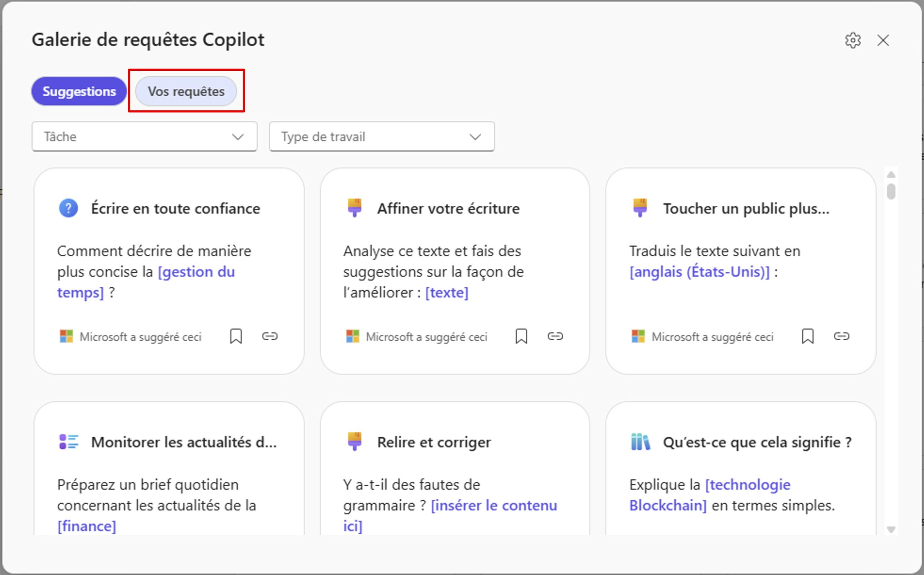Bookmark the "Toucher un public plus" prompt

(807, 336)
